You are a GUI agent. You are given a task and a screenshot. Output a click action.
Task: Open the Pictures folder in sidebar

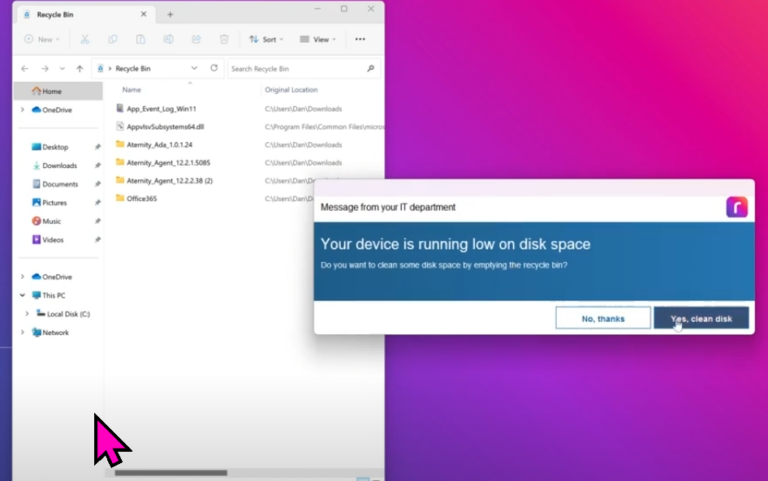coord(55,202)
